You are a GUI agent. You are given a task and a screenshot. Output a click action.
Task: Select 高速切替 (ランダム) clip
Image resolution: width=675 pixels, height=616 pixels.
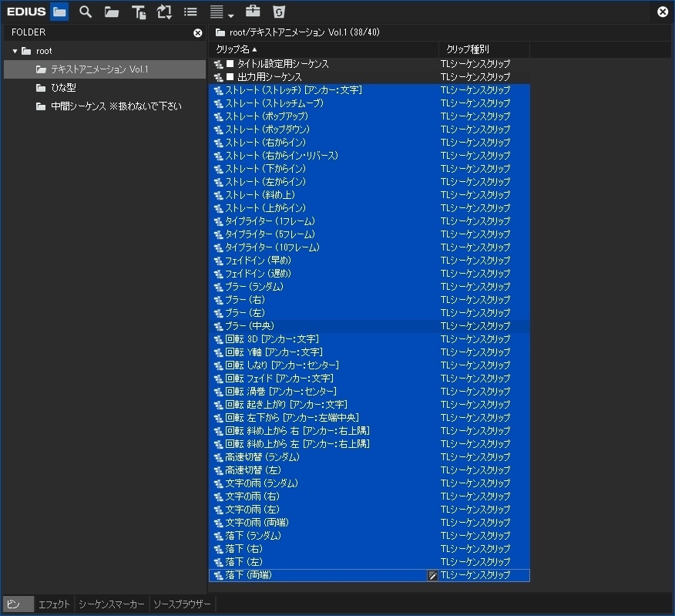click(369, 457)
